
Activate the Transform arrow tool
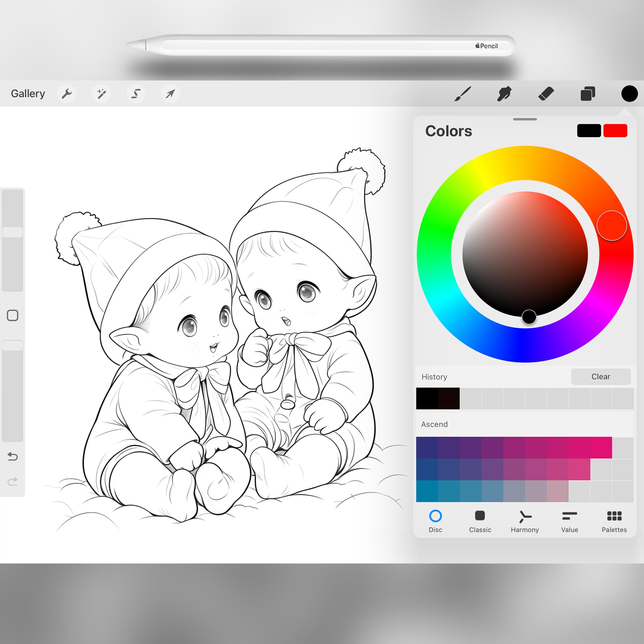coord(170,94)
